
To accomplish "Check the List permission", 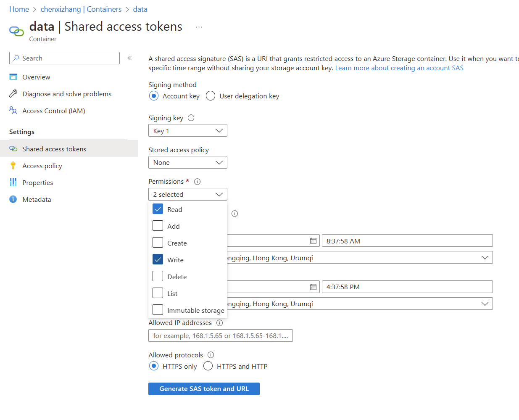I will pyautogui.click(x=158, y=293).
